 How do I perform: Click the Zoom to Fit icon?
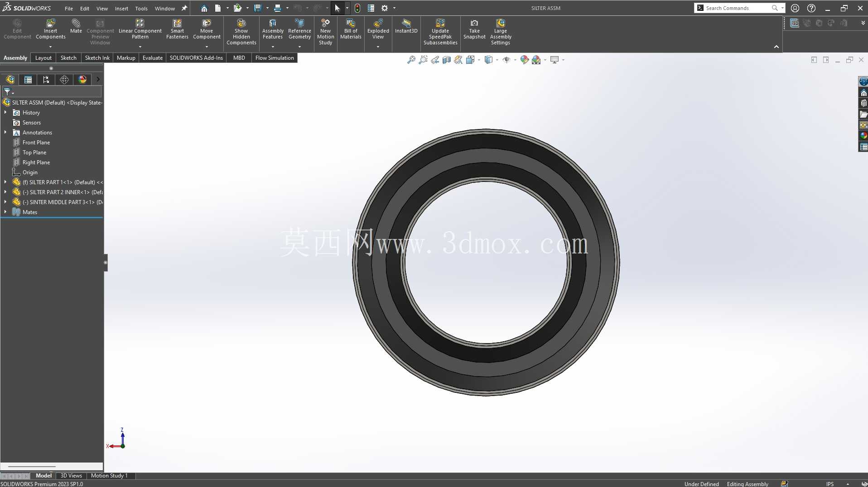411,60
